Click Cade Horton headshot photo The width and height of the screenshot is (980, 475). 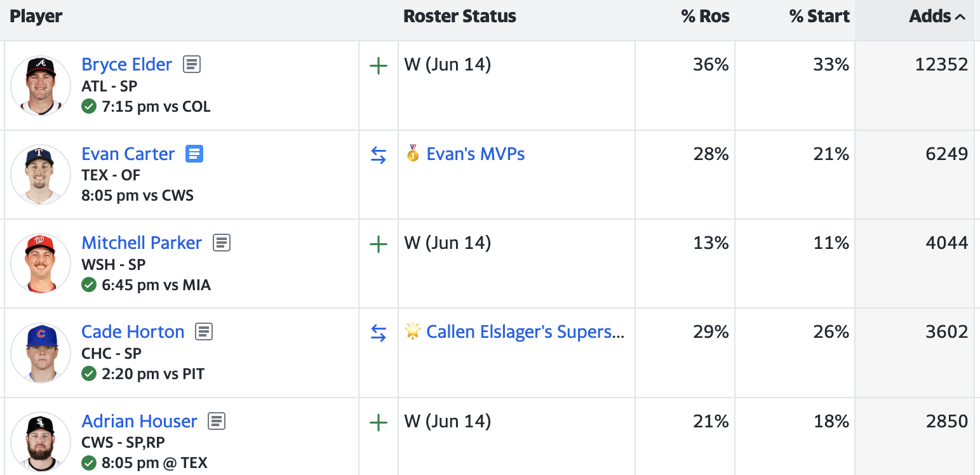41,352
